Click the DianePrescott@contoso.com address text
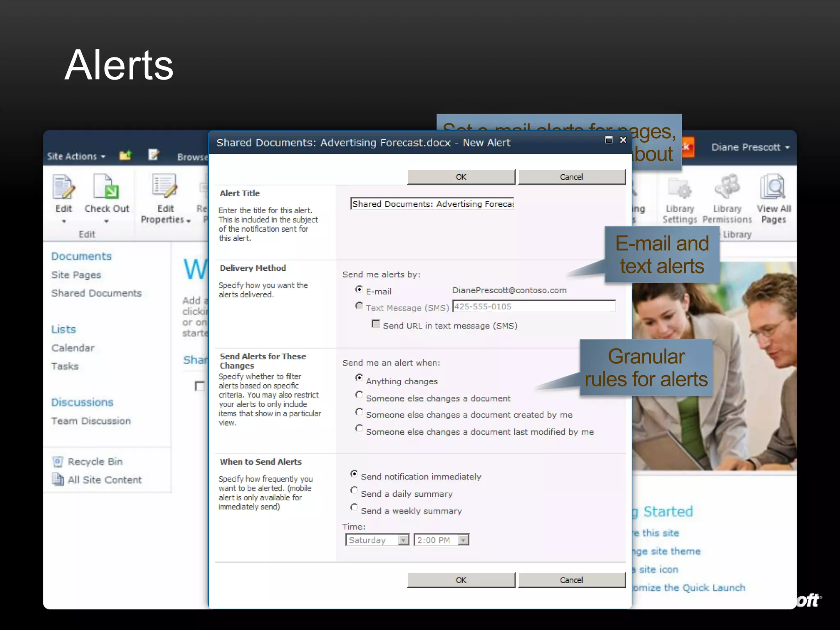This screenshot has height=630, width=840. point(509,290)
